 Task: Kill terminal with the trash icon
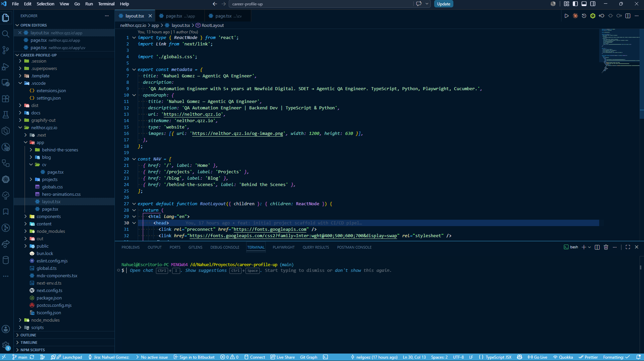click(606, 247)
